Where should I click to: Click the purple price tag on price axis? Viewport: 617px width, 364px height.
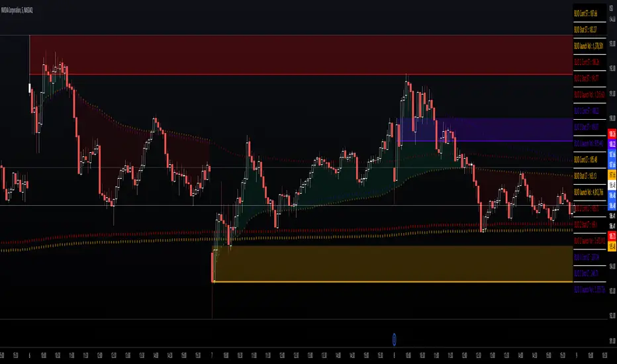[612, 144]
